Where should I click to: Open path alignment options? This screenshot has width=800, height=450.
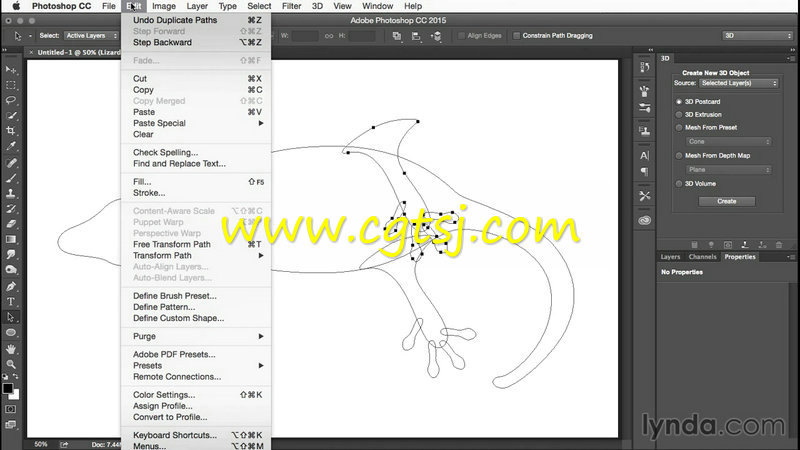[x=416, y=36]
